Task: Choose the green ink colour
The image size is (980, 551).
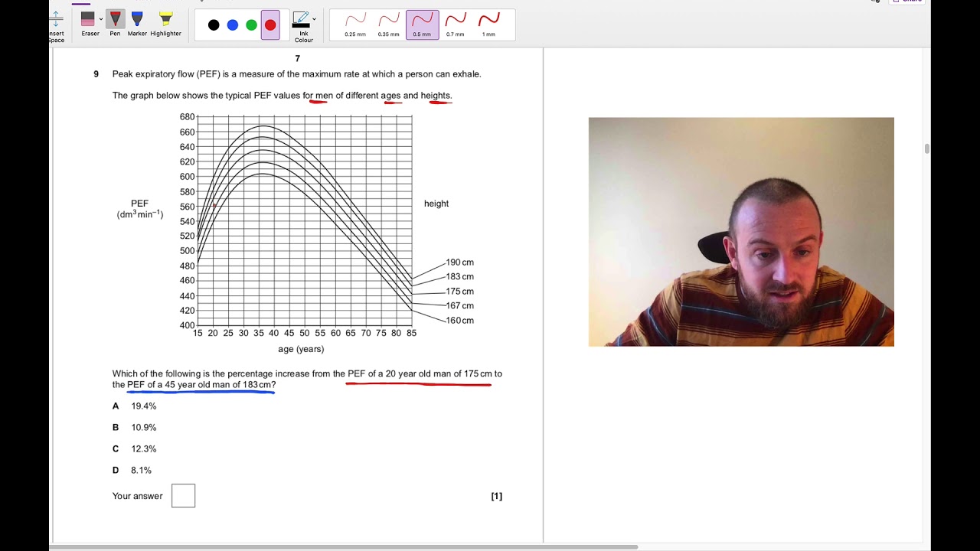Action: (x=251, y=25)
